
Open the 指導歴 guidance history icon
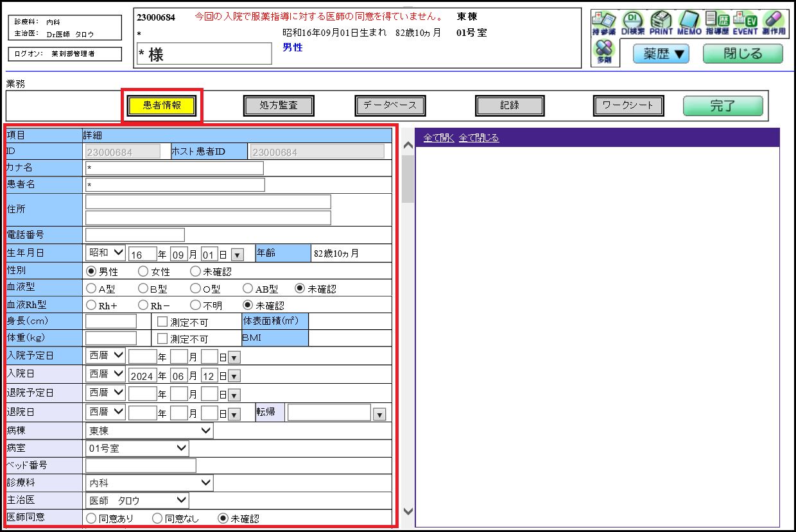717,24
